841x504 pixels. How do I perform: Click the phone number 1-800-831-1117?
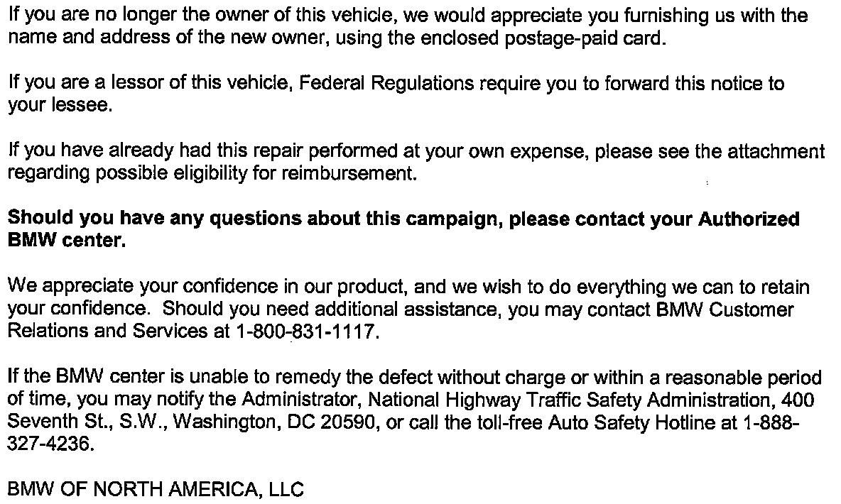[303, 332]
